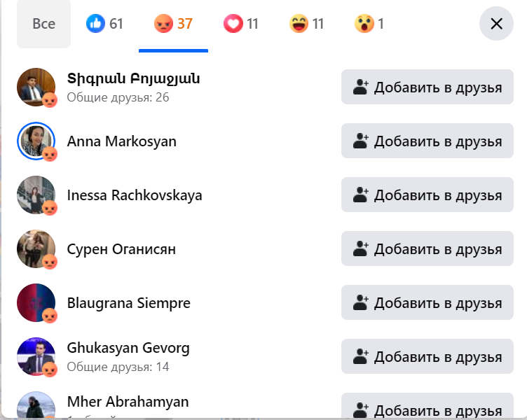
Task: Add Inessa Rachkovskaya as a friend
Action: (427, 195)
